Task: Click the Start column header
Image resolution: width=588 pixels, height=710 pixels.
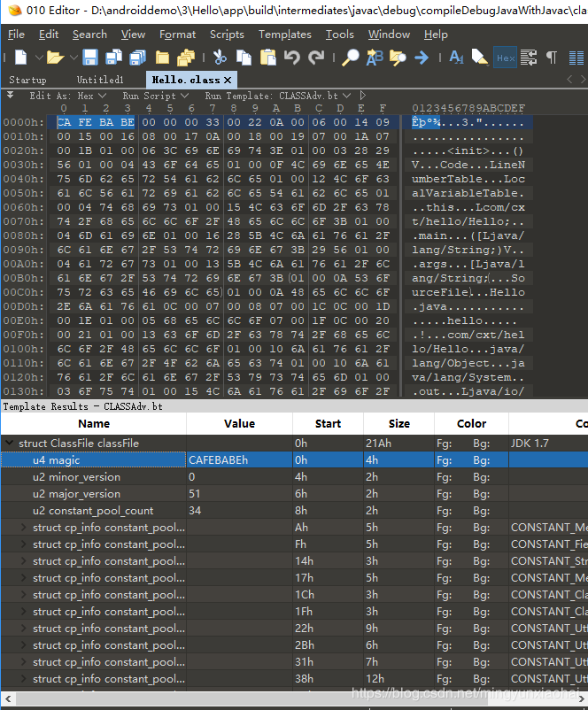Action: (x=327, y=423)
